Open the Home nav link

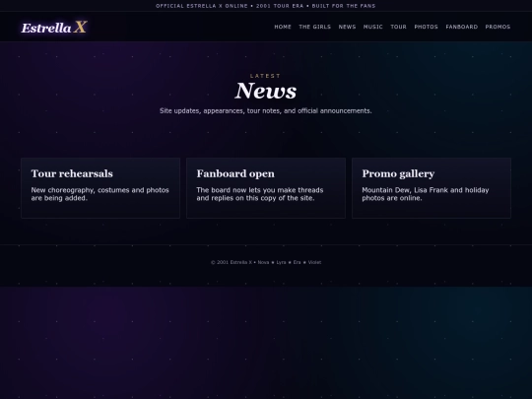[x=283, y=27]
